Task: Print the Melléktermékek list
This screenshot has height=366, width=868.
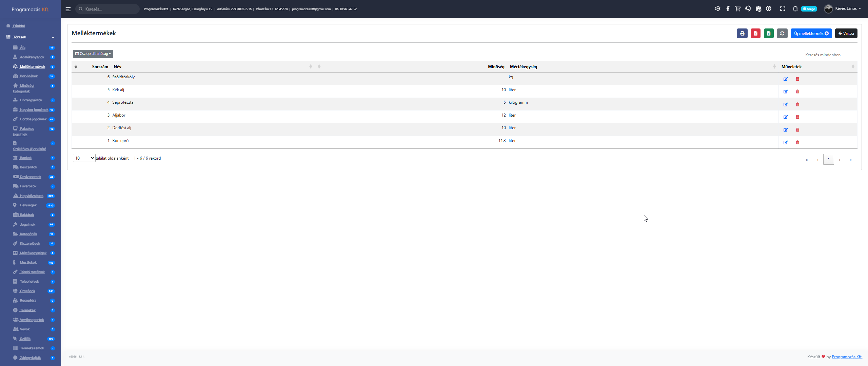Action: point(742,34)
